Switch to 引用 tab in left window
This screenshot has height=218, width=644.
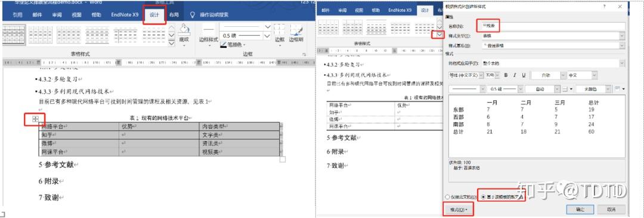tap(18, 15)
